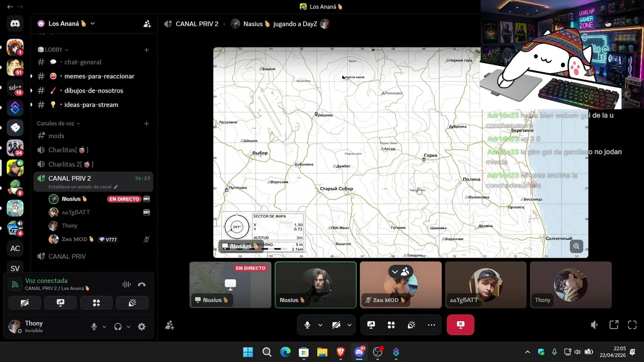Open noise suppression waveform icon
This screenshot has height=362, width=644.
(126, 285)
